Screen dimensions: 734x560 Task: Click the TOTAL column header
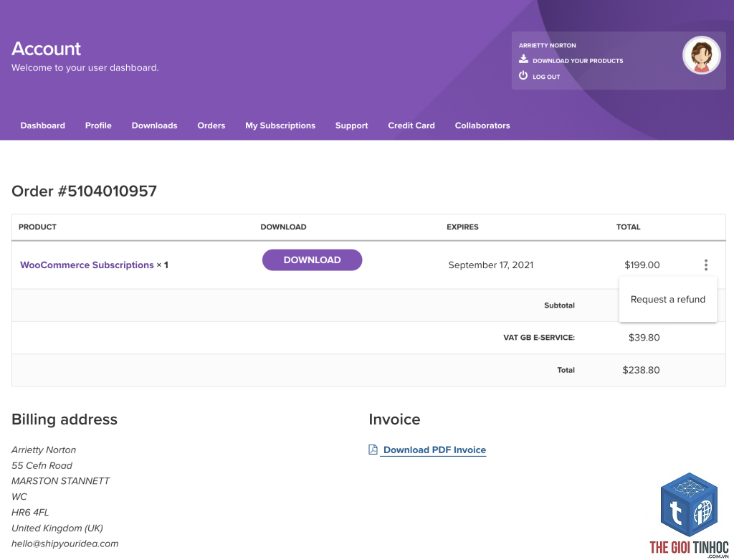(x=628, y=227)
